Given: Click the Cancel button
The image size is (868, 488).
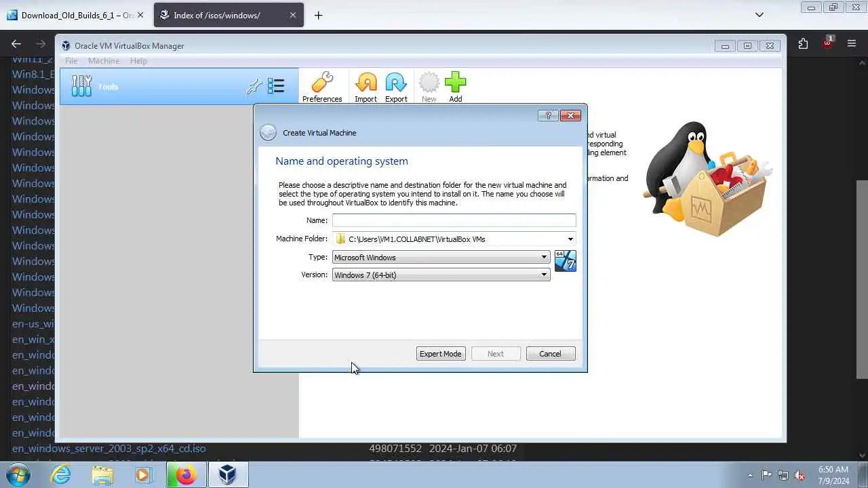Looking at the screenshot, I should (551, 354).
